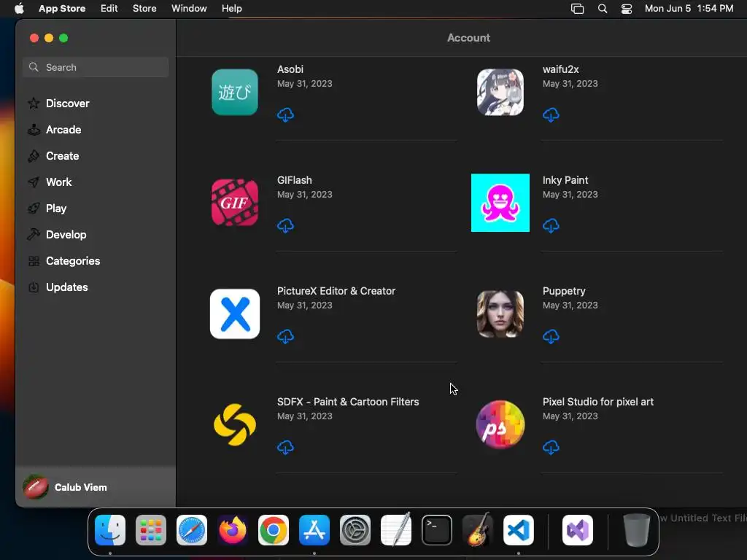747x560 pixels.
Task: Open the waifu2x app icon
Action: [500, 92]
